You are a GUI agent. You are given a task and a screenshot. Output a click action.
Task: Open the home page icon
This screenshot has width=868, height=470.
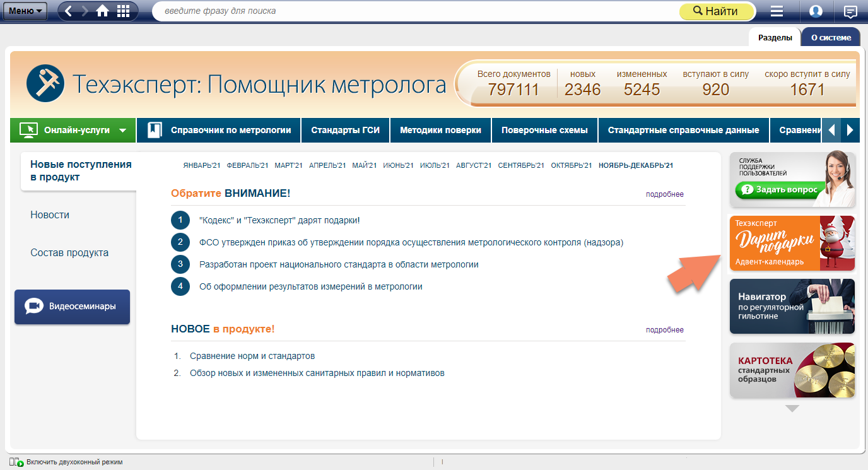(103, 11)
